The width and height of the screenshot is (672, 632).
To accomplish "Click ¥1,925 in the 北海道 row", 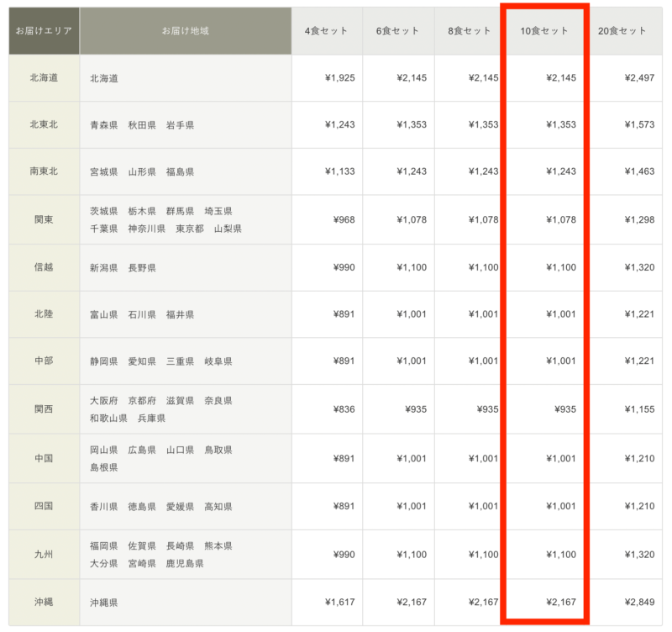I will 340,77.
